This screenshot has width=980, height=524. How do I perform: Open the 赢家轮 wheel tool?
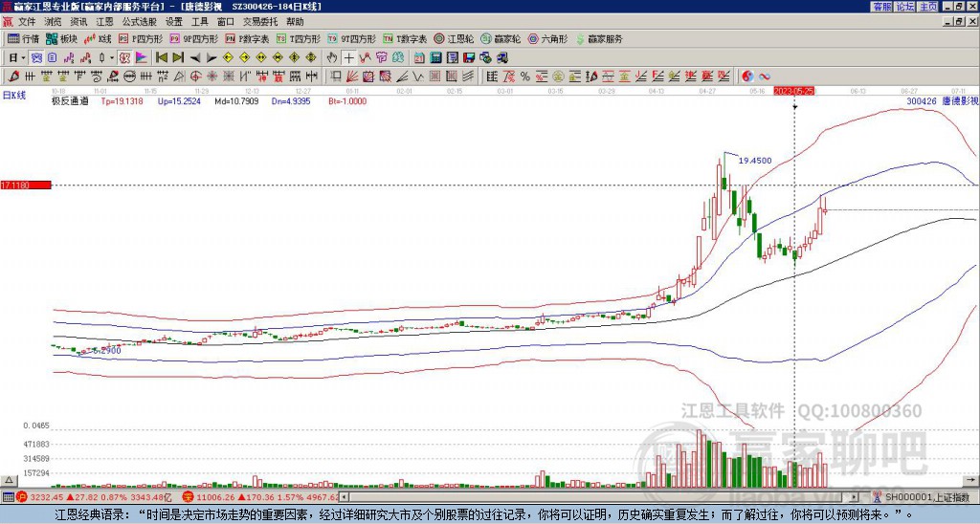[501, 38]
